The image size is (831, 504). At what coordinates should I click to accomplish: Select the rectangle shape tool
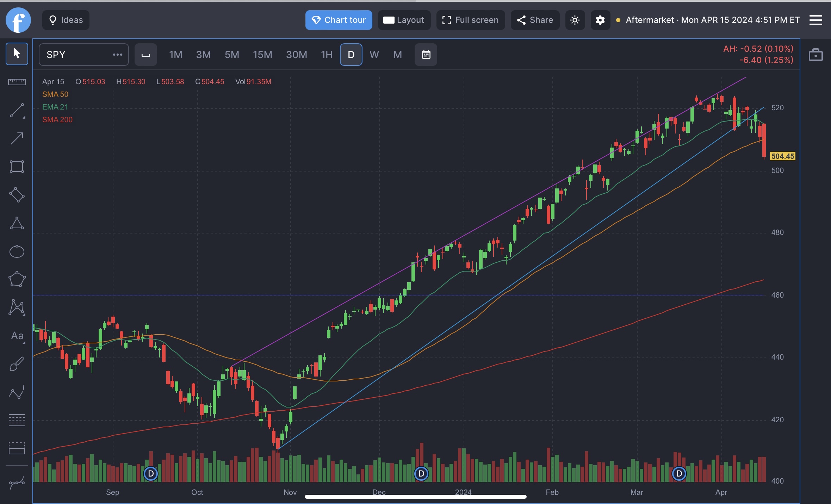17,167
